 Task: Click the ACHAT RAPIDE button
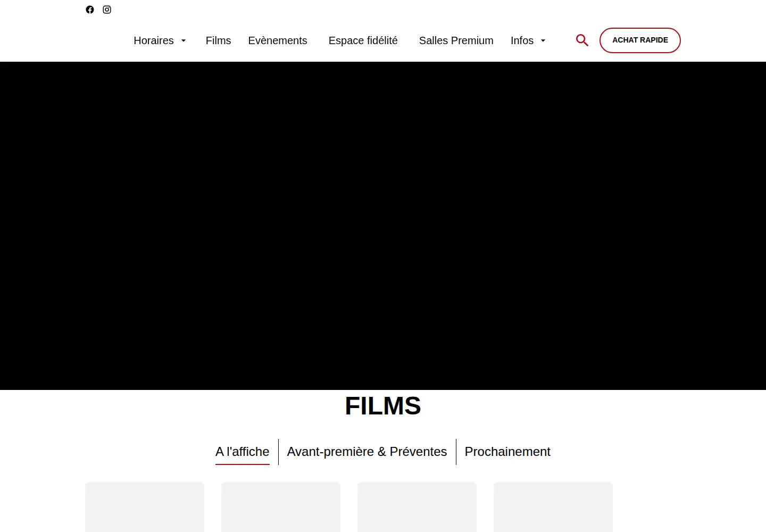tap(640, 40)
